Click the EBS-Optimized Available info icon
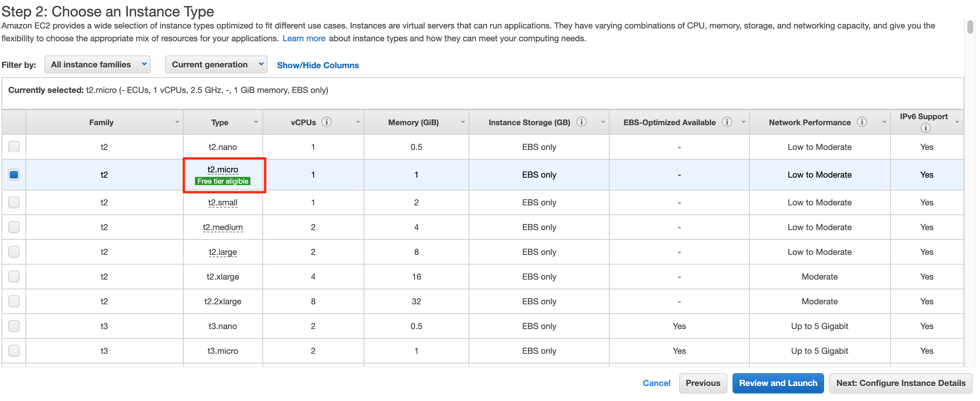 click(727, 122)
